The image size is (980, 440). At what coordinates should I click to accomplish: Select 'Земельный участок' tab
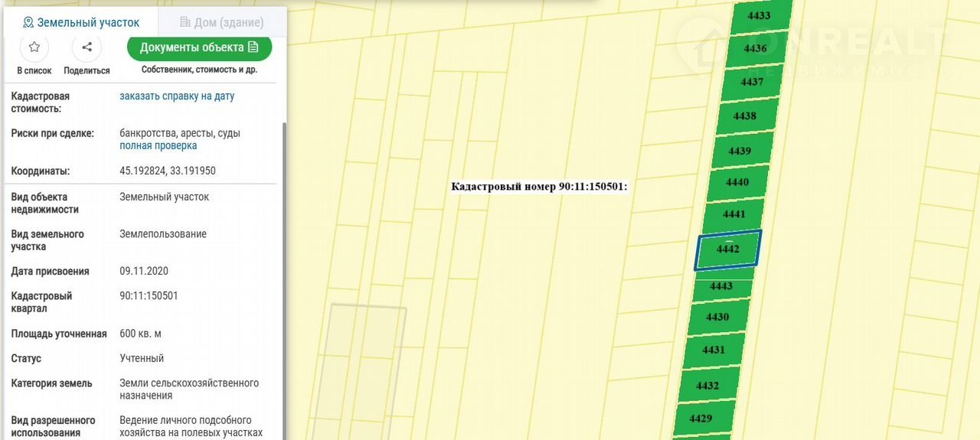pos(81,22)
